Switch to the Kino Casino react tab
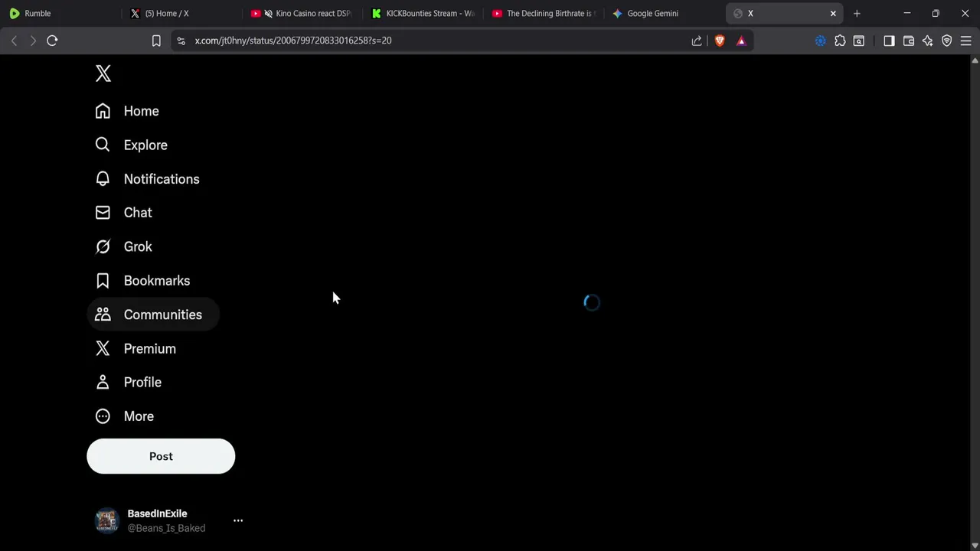 (301, 13)
